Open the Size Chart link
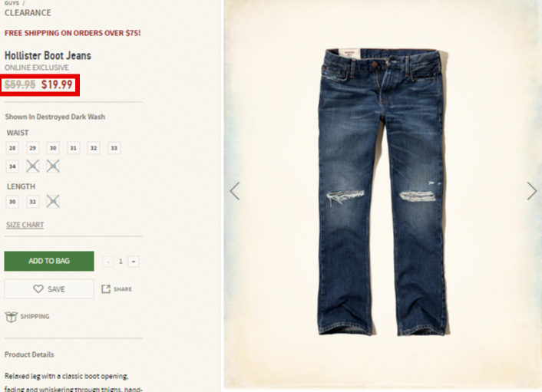The image size is (542, 392). (x=25, y=225)
